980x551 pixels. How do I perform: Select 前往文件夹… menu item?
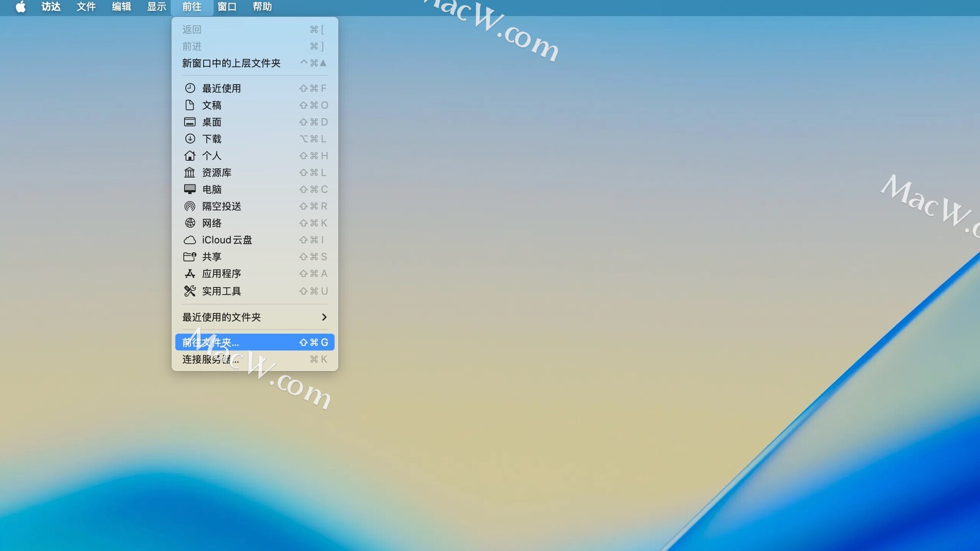coord(255,342)
